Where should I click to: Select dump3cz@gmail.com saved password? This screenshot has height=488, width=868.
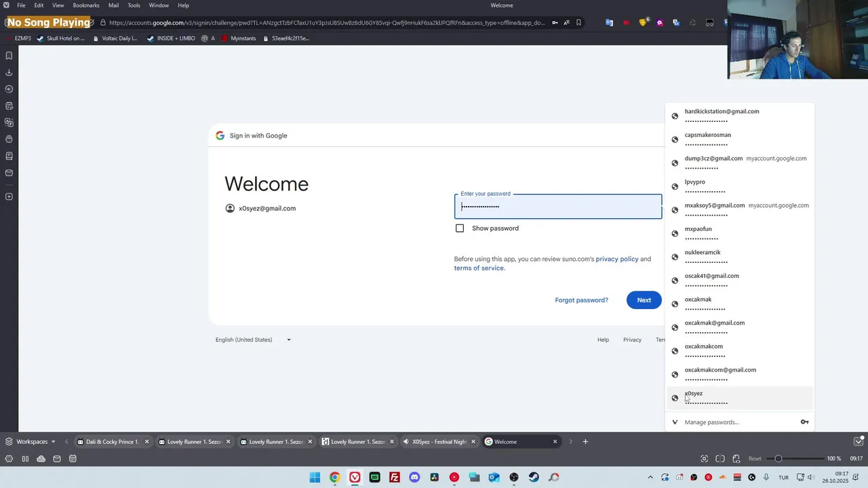point(739,163)
